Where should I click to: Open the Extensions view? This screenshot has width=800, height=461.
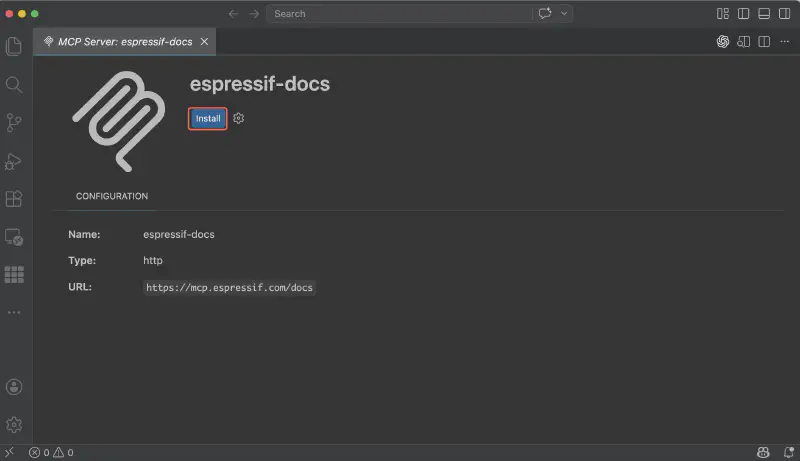(14, 198)
